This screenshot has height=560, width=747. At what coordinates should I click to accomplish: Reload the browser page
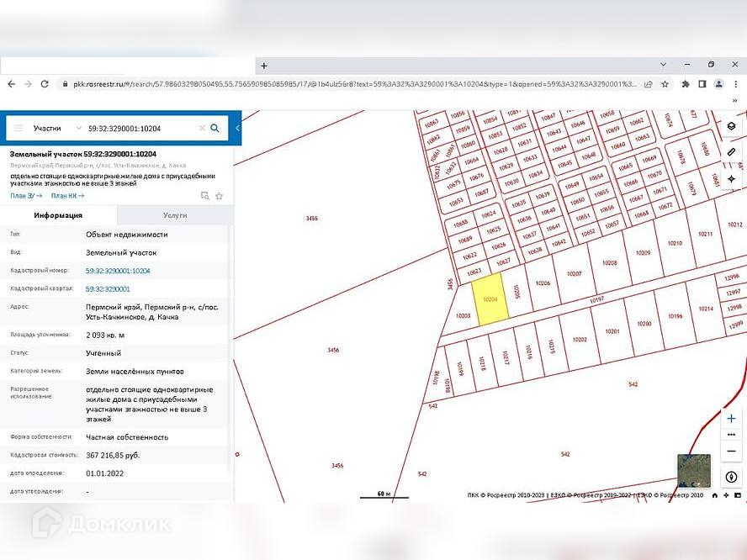(x=45, y=84)
